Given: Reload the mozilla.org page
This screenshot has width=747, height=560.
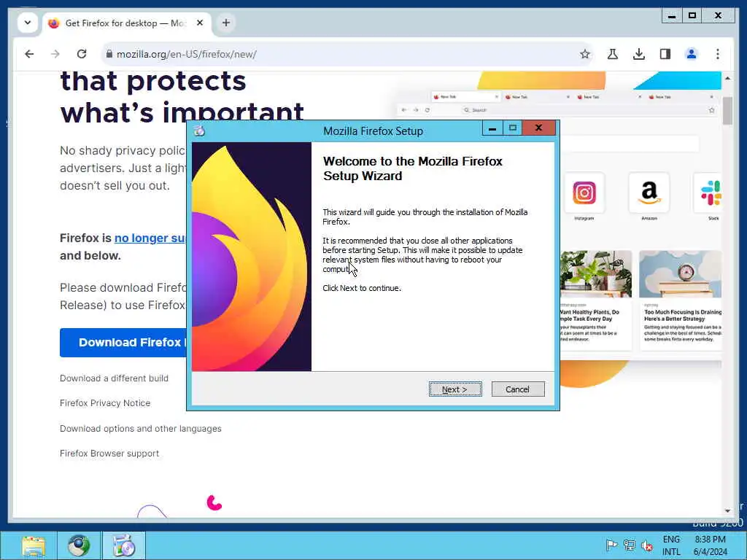Looking at the screenshot, I should click(x=82, y=54).
